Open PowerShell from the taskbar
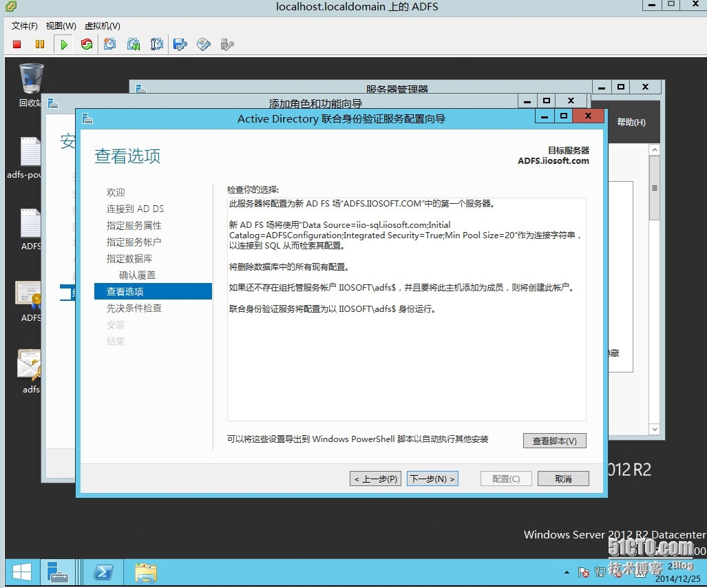707x588 pixels. click(103, 573)
